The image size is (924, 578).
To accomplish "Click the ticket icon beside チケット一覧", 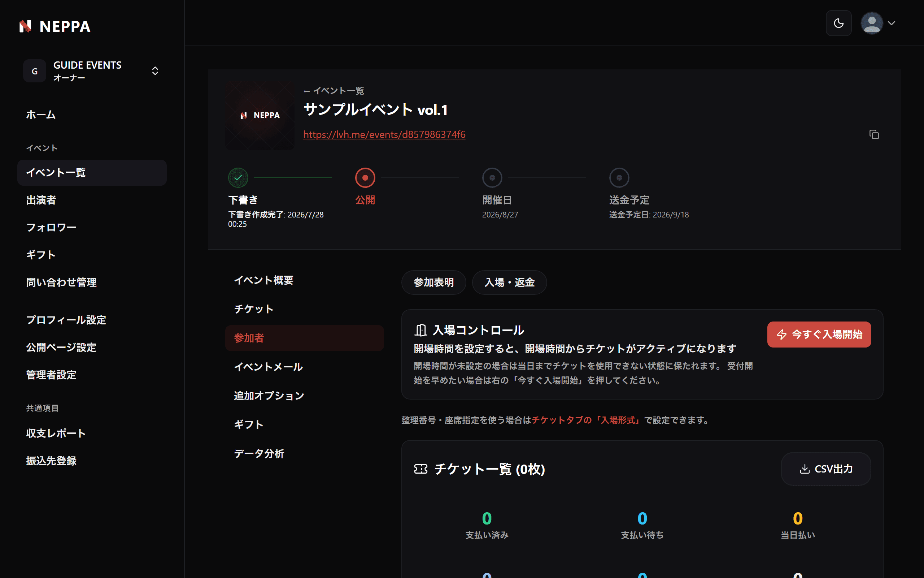I will point(421,469).
